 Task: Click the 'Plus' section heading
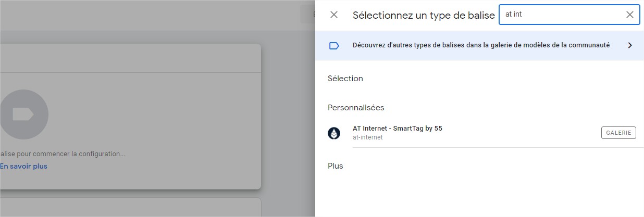(336, 166)
